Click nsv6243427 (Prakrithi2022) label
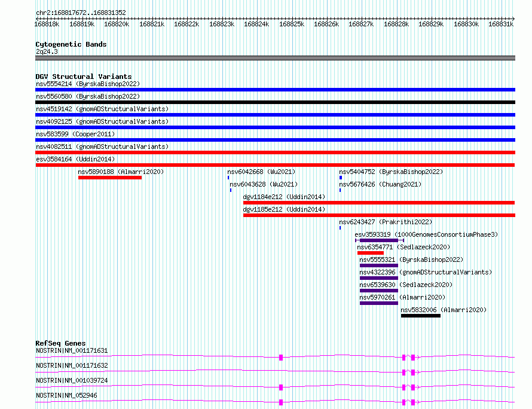532x409 pixels. [x=386, y=222]
